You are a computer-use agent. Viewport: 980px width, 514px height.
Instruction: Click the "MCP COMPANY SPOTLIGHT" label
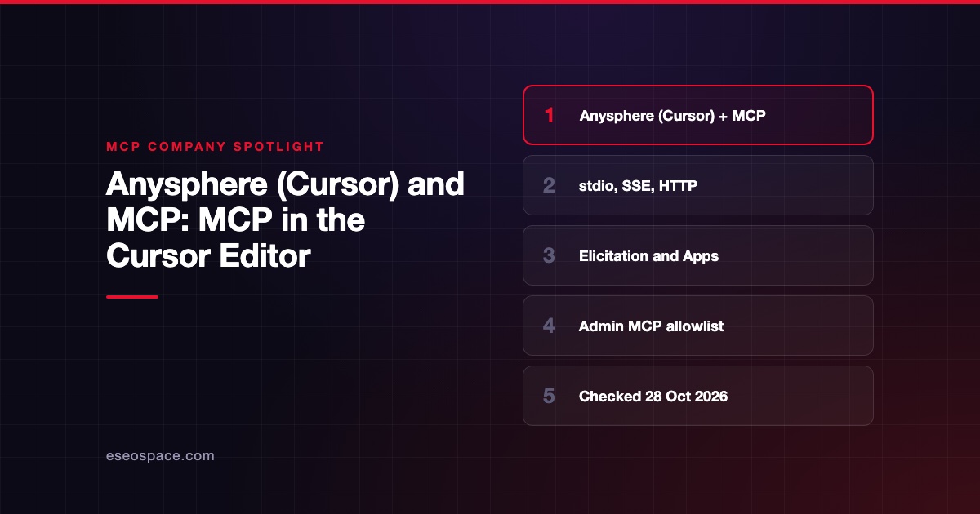pos(216,147)
